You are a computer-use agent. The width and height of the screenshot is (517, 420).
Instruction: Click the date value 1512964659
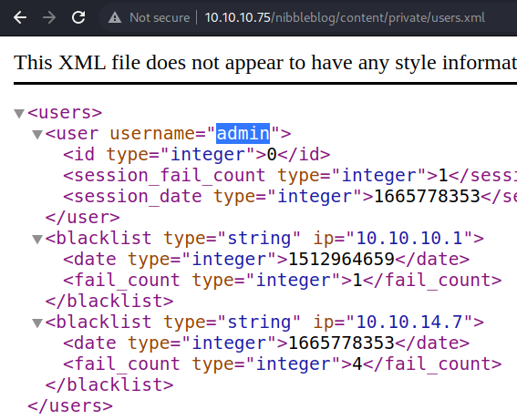(341, 260)
